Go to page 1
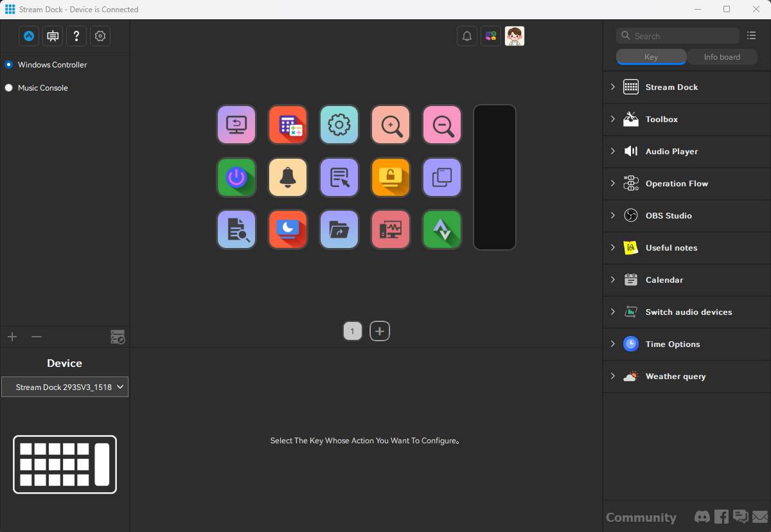771x532 pixels. pyautogui.click(x=353, y=332)
